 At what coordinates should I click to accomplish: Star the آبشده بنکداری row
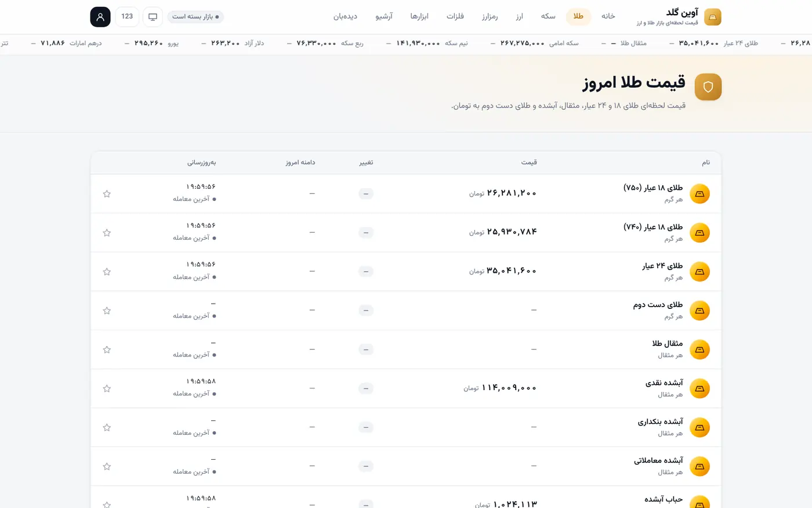tap(107, 427)
